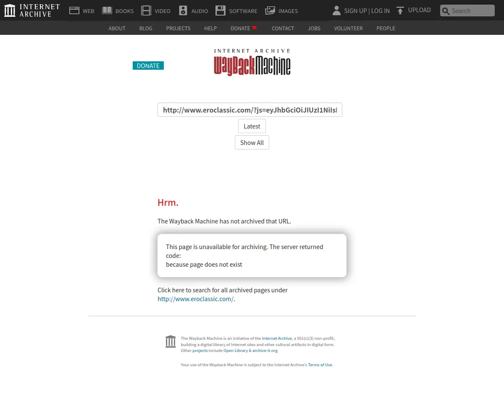Open the Terms of Use link
Image resolution: width=504 pixels, height=420 pixels.
[x=320, y=365]
